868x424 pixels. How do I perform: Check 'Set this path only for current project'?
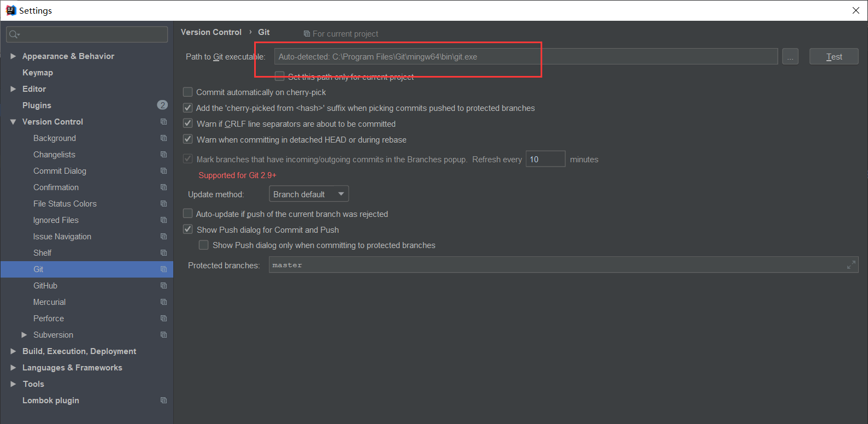click(x=279, y=76)
